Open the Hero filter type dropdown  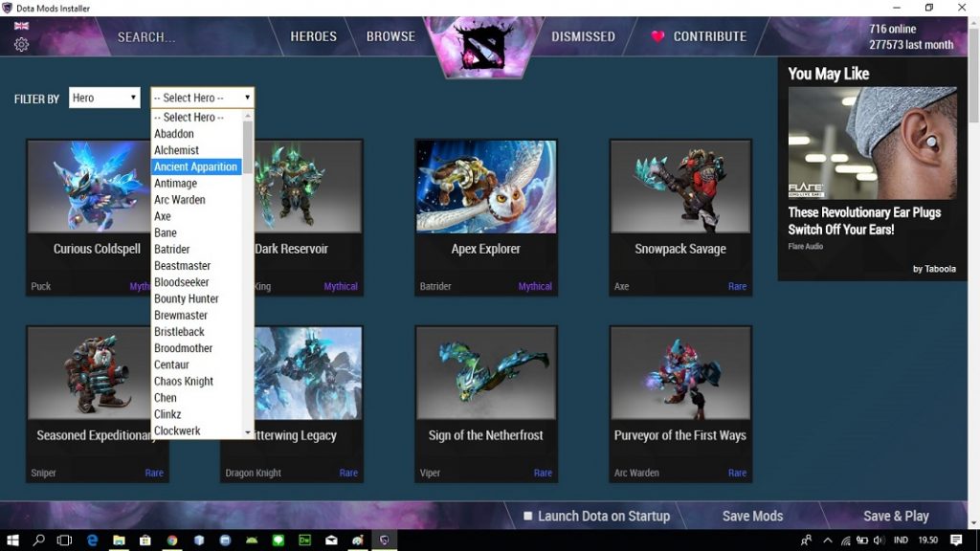pos(104,98)
